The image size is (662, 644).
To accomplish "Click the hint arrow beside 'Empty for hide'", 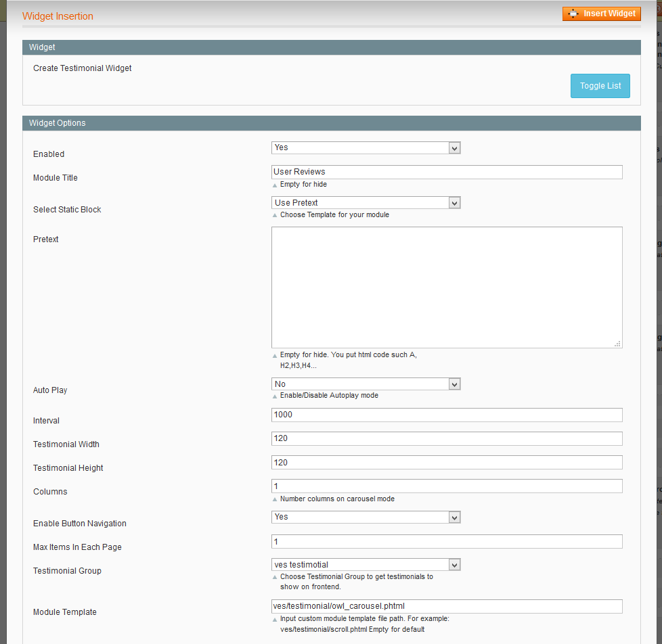I will [275, 185].
